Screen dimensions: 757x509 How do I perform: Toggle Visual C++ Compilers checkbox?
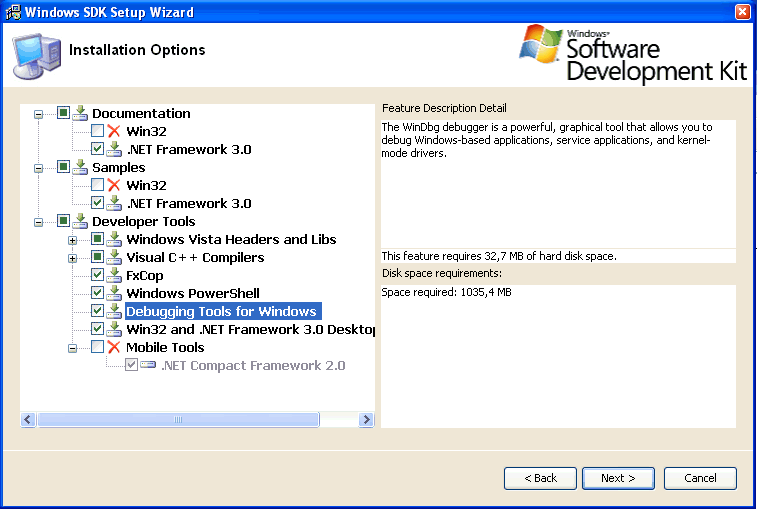tap(97, 257)
